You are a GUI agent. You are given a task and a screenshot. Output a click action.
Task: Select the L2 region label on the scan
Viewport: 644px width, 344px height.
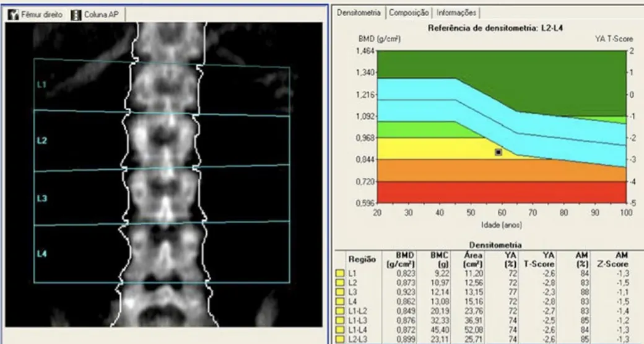(42, 141)
